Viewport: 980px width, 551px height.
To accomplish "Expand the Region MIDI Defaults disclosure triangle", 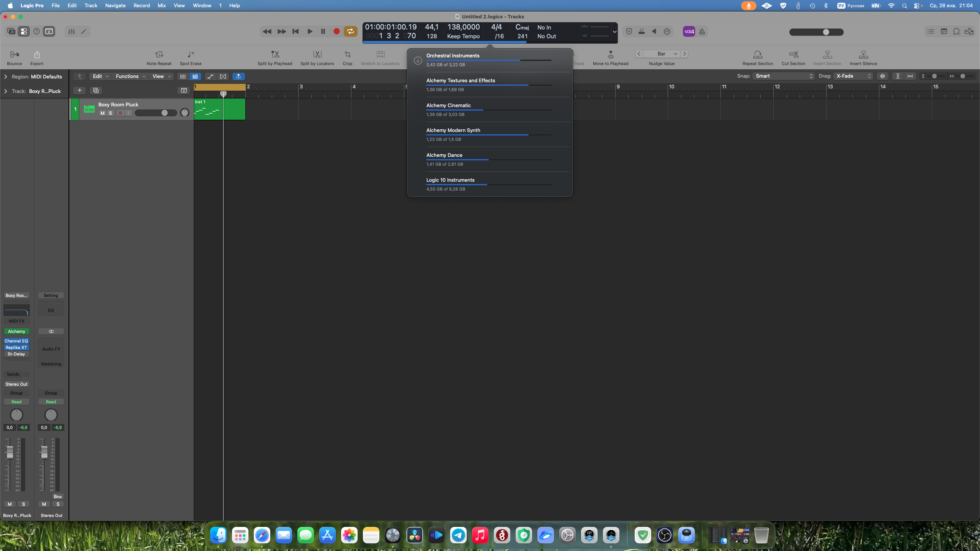I will click(5, 77).
